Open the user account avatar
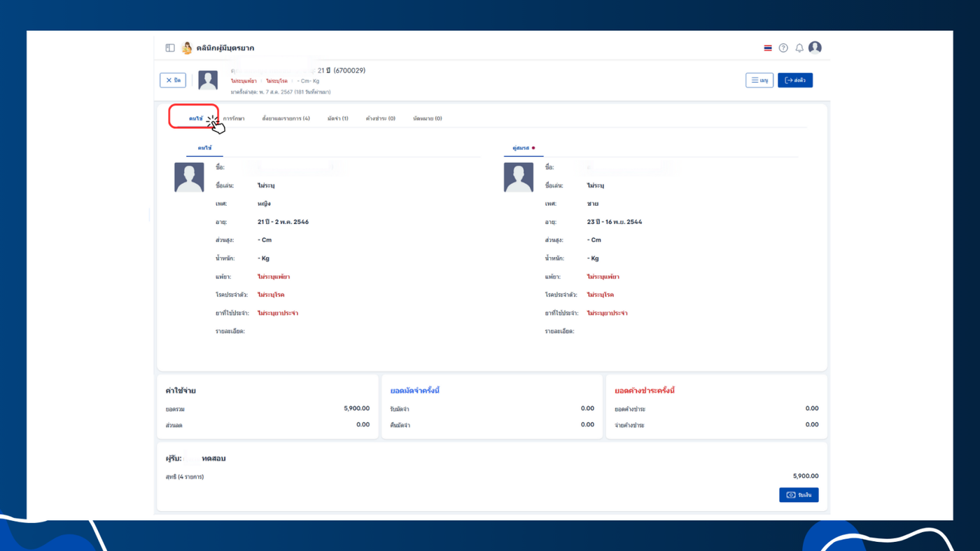Screen dimensions: 980x551 [815, 48]
